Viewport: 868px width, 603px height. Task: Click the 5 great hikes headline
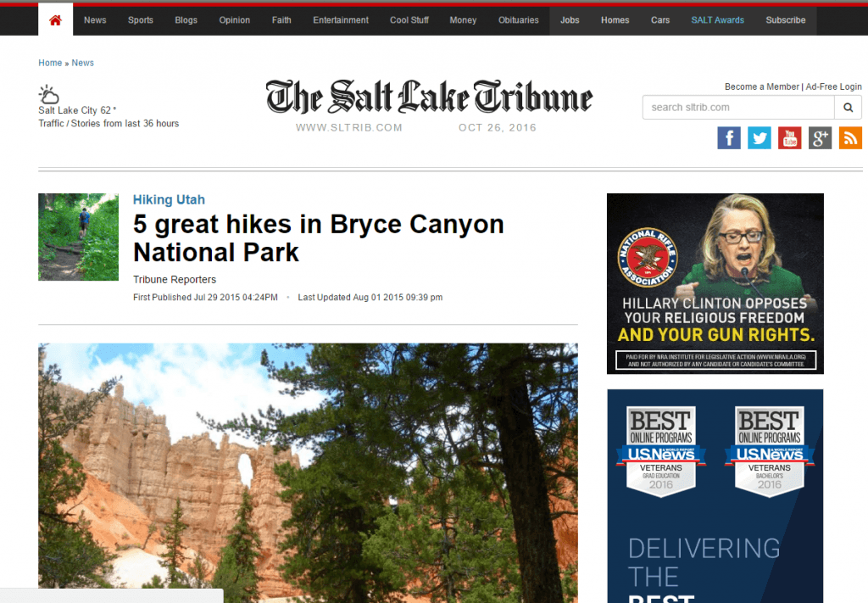point(319,238)
